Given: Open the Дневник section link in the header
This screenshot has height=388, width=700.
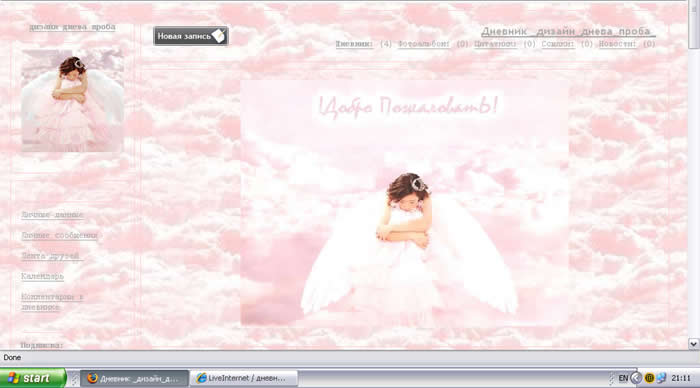Looking at the screenshot, I should [x=354, y=44].
